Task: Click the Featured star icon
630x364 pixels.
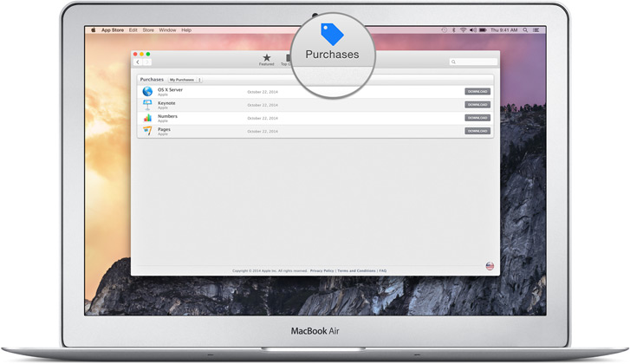Action: (x=266, y=58)
